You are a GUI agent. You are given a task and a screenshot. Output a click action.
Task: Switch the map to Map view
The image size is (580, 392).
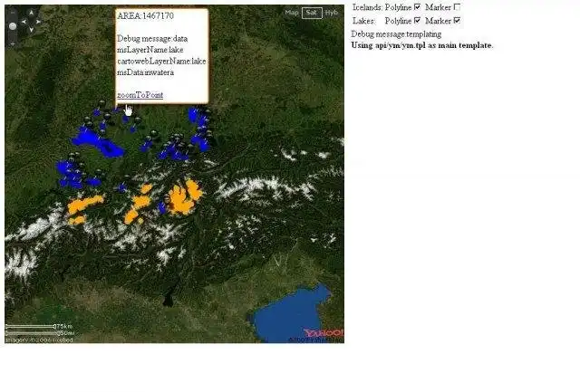pos(292,13)
